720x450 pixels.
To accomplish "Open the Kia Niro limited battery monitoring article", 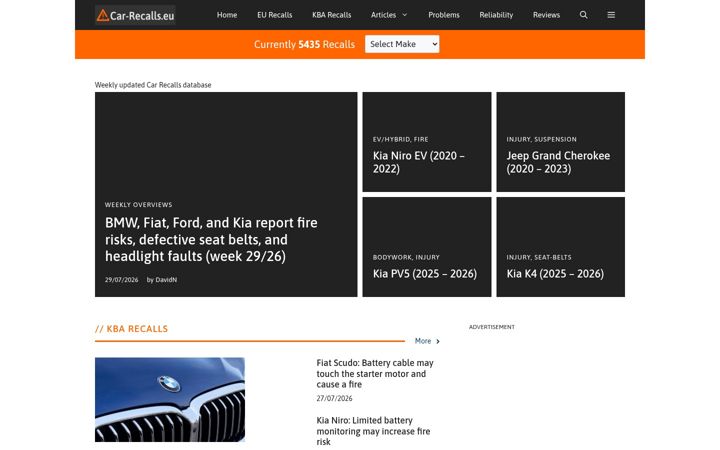I will coord(373,431).
